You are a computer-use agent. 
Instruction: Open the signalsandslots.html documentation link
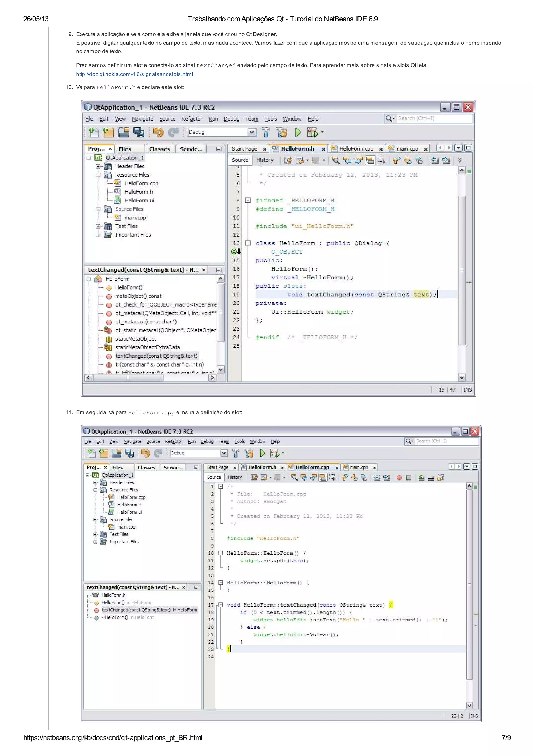pyautogui.click(x=134, y=74)
